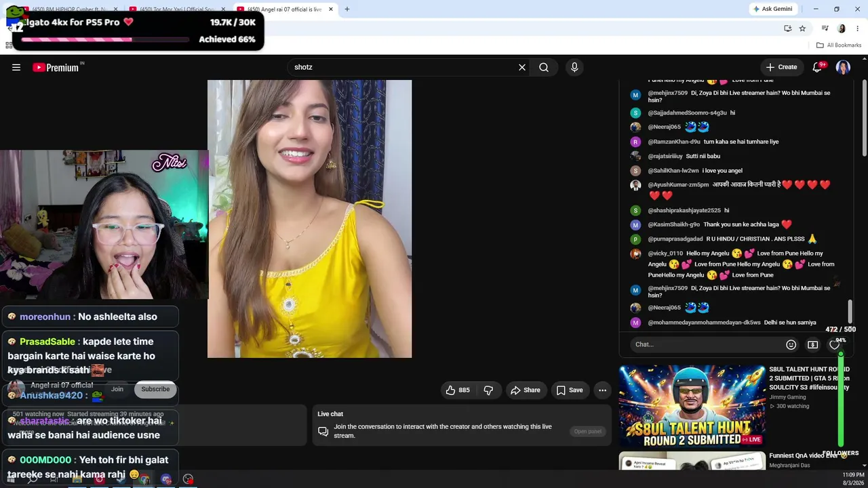Share the live stream

(x=526, y=390)
